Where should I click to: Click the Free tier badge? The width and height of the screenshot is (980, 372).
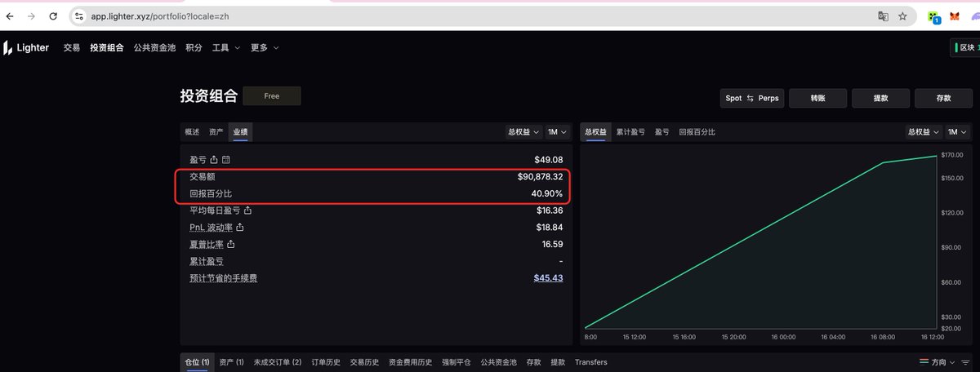click(272, 96)
